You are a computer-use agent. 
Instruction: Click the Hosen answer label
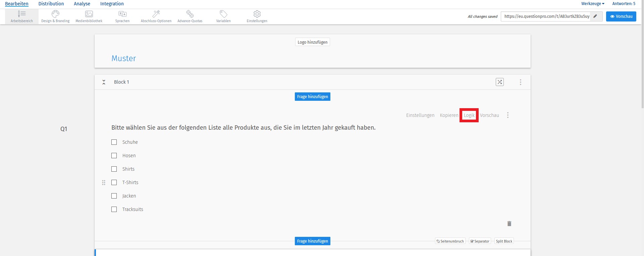tap(129, 156)
